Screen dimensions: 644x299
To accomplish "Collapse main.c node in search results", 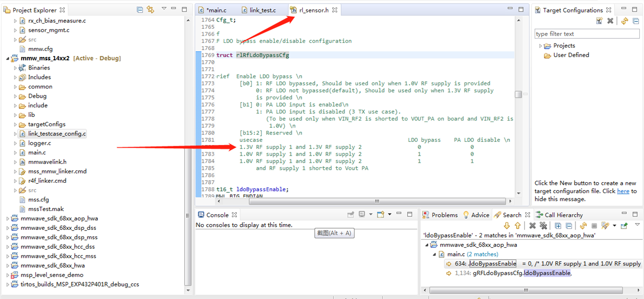I will 434,254.
